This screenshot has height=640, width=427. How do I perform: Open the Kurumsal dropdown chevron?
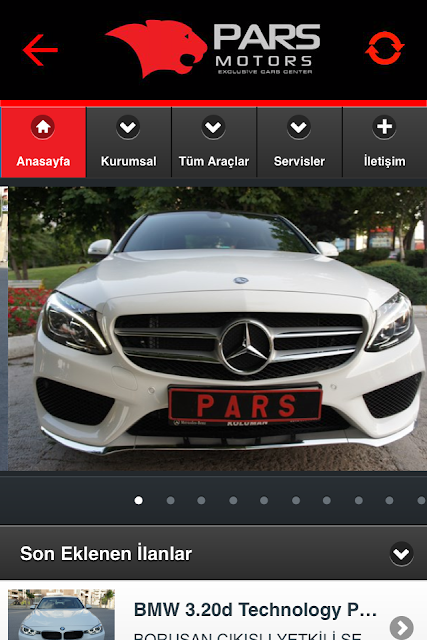click(x=128, y=127)
